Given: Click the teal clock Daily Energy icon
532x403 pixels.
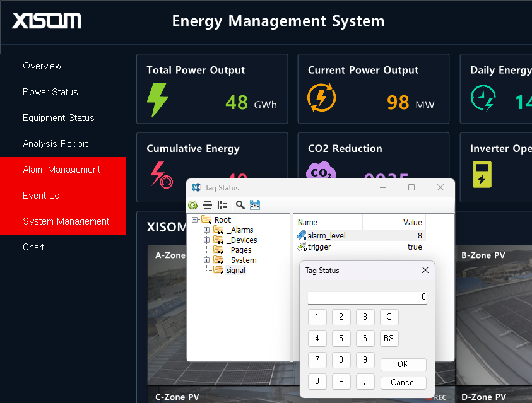Looking at the screenshot, I should click(x=483, y=98).
